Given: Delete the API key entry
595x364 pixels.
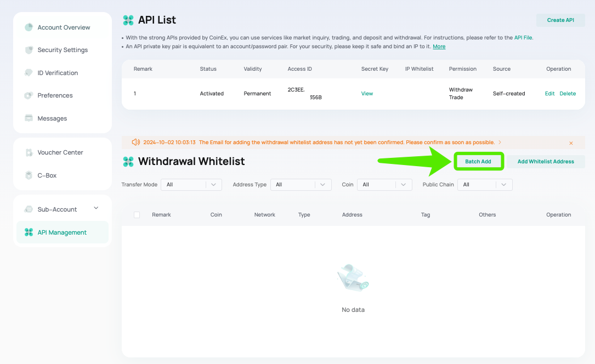Looking at the screenshot, I should click(568, 94).
